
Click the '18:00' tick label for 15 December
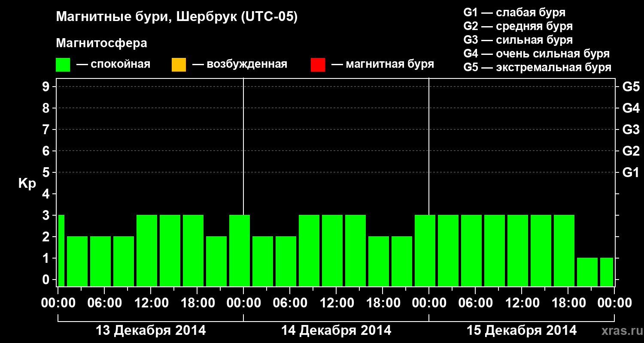pos(568,303)
